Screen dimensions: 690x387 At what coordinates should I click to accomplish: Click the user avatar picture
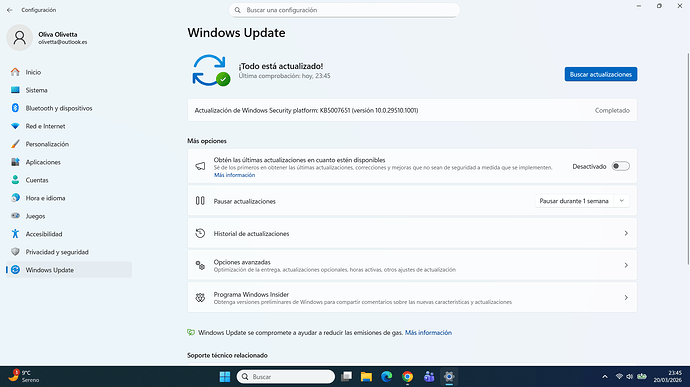pos(19,37)
